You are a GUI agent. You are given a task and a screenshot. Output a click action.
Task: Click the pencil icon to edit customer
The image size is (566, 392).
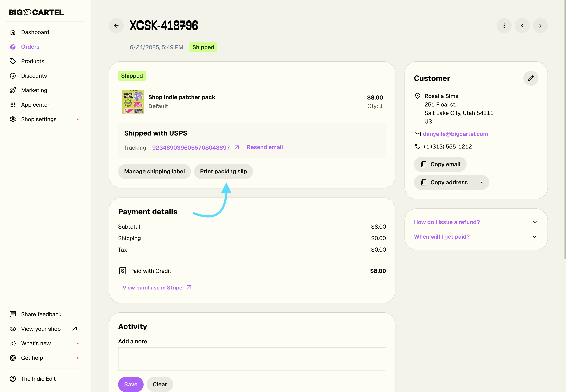[531, 78]
